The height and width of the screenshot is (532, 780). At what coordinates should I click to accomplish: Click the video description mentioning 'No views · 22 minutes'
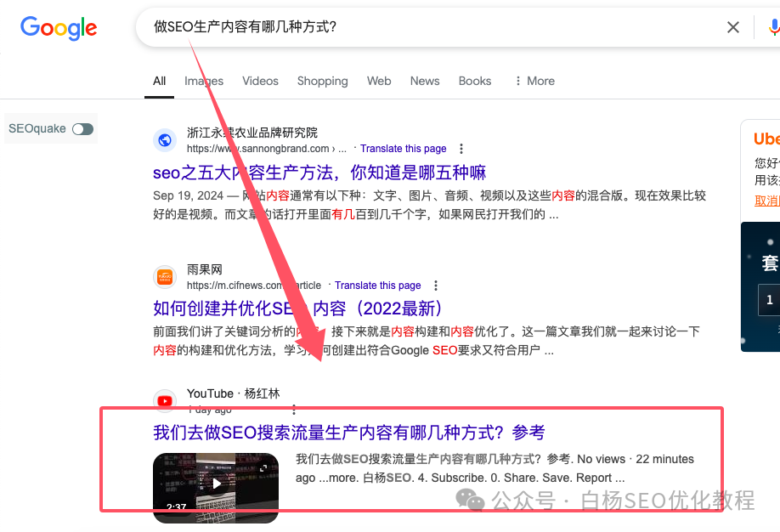(x=495, y=468)
